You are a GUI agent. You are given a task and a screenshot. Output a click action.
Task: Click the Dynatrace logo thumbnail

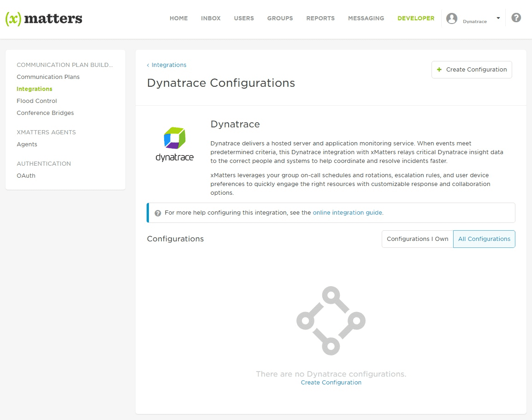pyautogui.click(x=174, y=144)
